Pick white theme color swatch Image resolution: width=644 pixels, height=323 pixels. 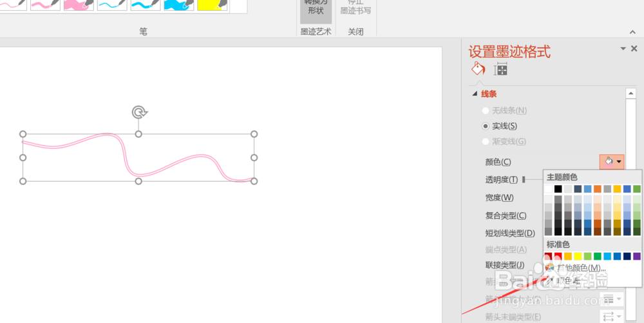(x=548, y=189)
